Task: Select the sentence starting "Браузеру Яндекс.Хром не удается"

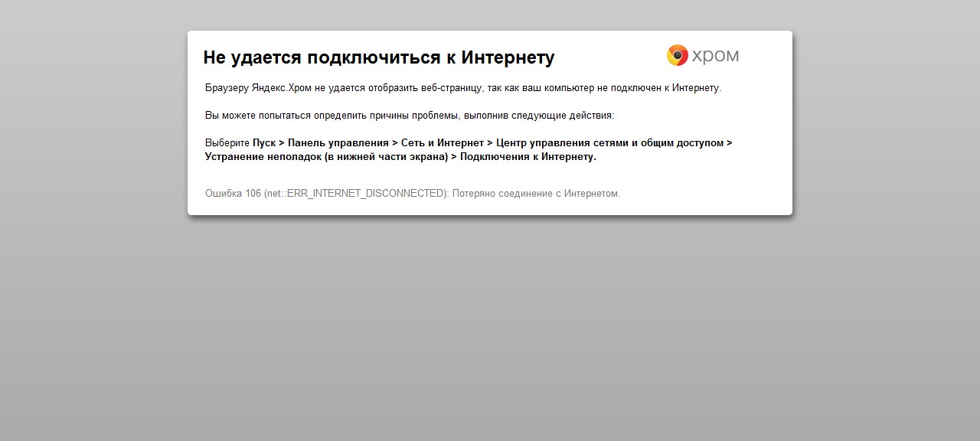Action: point(463,88)
